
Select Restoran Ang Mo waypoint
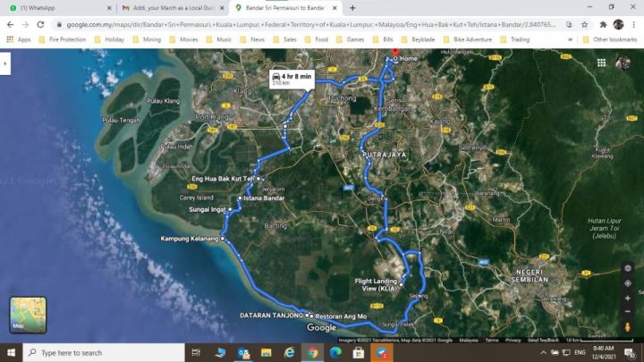(312, 316)
